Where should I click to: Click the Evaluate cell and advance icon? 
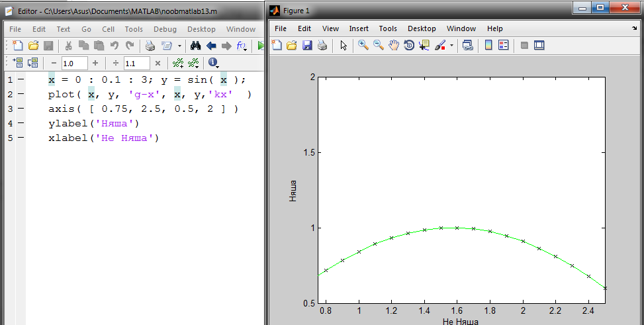click(33, 63)
